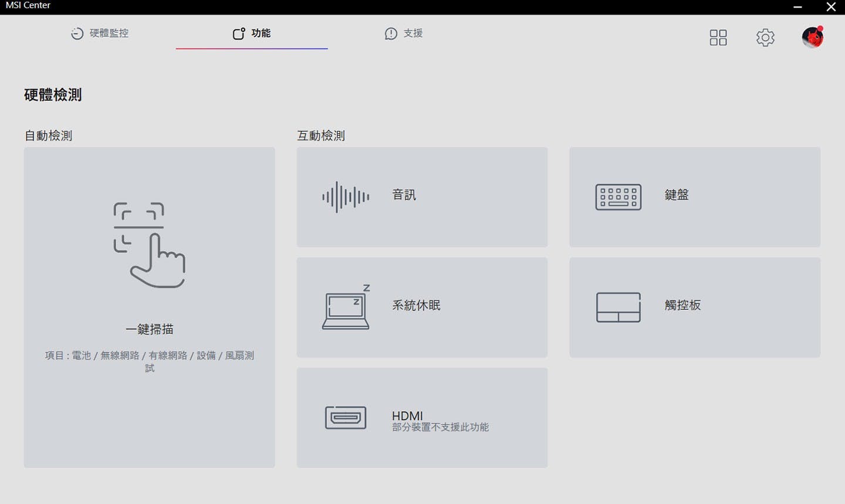Close the MSI Center window
The image size is (845, 504).
[x=831, y=7]
